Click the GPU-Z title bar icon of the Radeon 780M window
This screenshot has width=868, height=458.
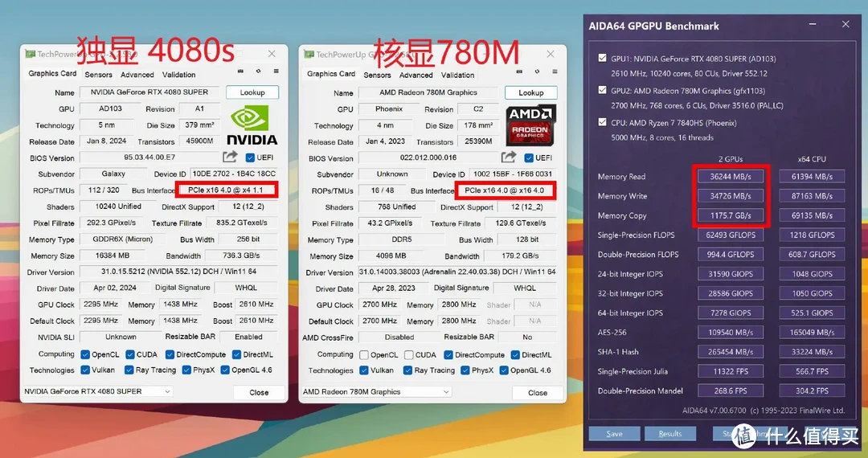pyautogui.click(x=309, y=54)
